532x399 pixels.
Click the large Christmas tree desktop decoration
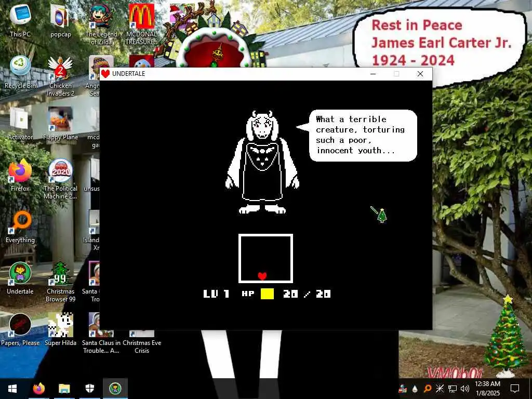(x=507, y=336)
